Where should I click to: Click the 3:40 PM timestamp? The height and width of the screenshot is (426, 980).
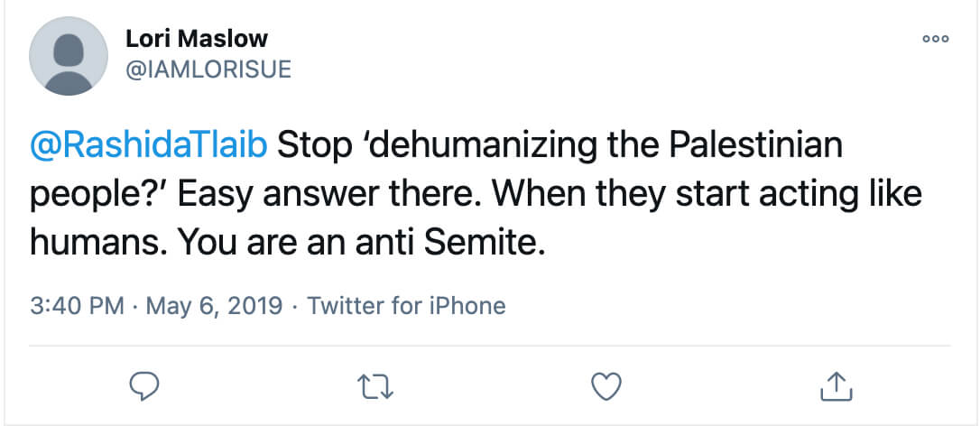(x=76, y=305)
